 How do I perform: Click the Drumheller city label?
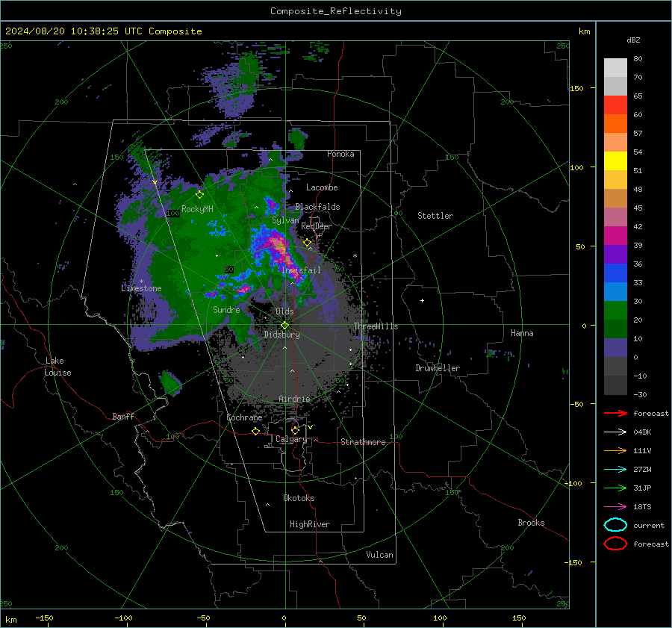click(x=438, y=368)
